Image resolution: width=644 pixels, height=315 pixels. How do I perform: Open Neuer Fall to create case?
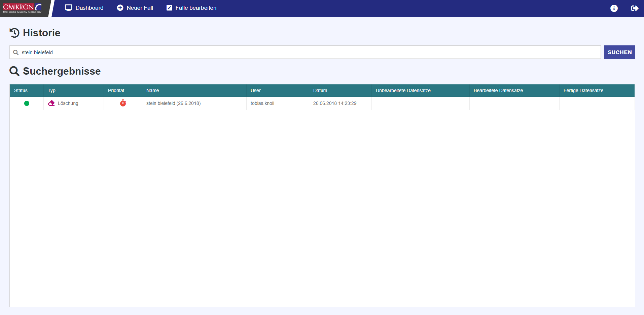coord(135,8)
